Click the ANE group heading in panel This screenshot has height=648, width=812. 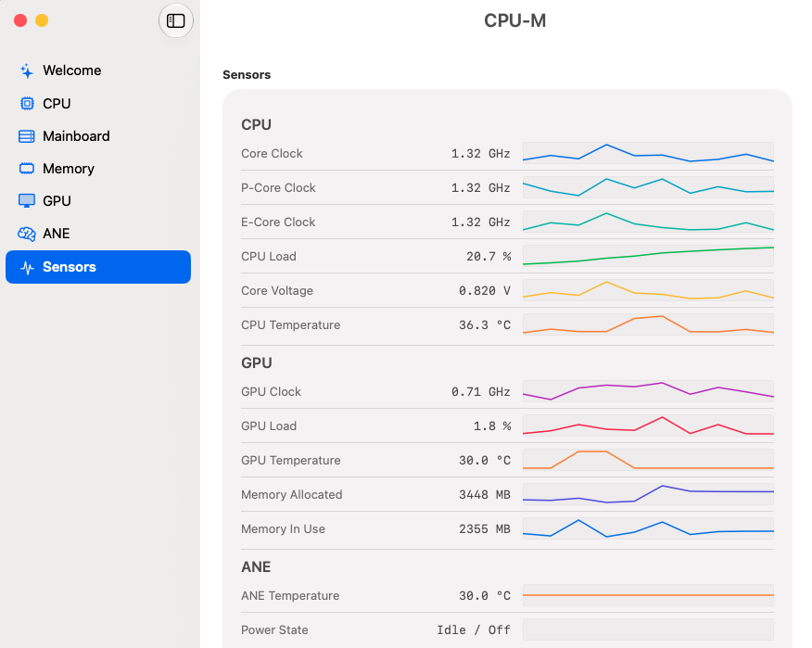click(x=256, y=566)
